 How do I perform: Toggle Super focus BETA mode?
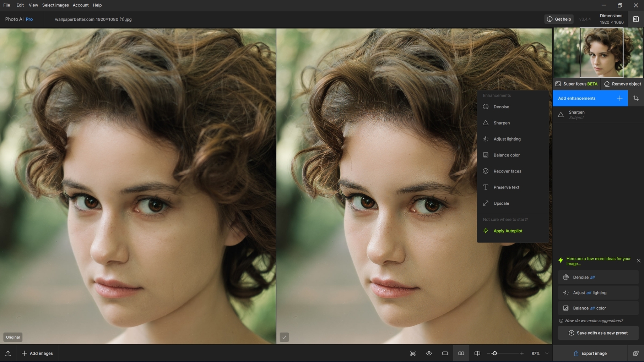[577, 84]
